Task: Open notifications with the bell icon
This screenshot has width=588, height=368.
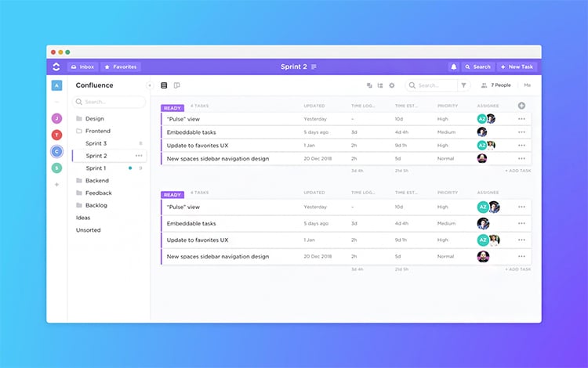Action: coord(453,67)
